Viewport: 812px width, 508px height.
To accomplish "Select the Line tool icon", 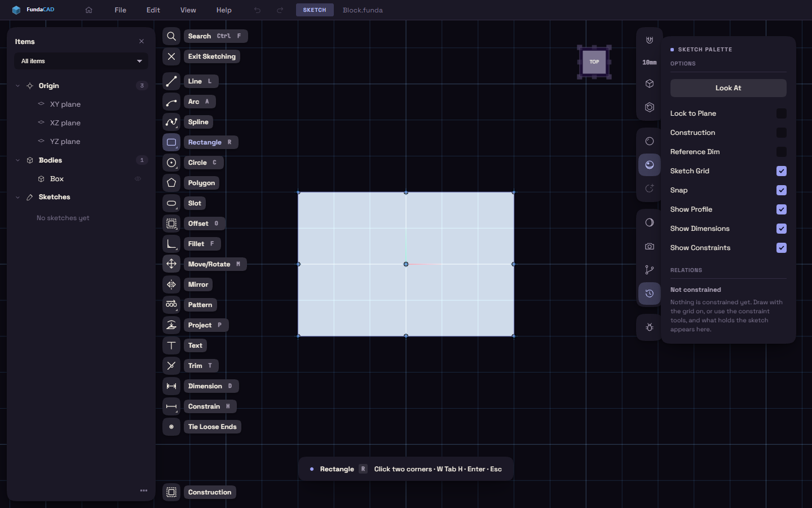I will tap(171, 81).
